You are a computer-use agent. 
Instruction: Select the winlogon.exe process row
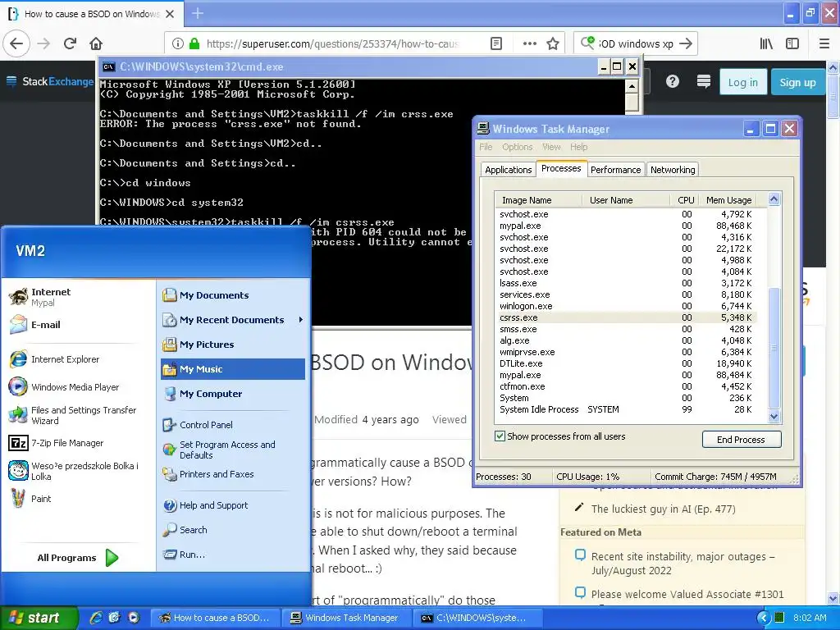point(626,306)
